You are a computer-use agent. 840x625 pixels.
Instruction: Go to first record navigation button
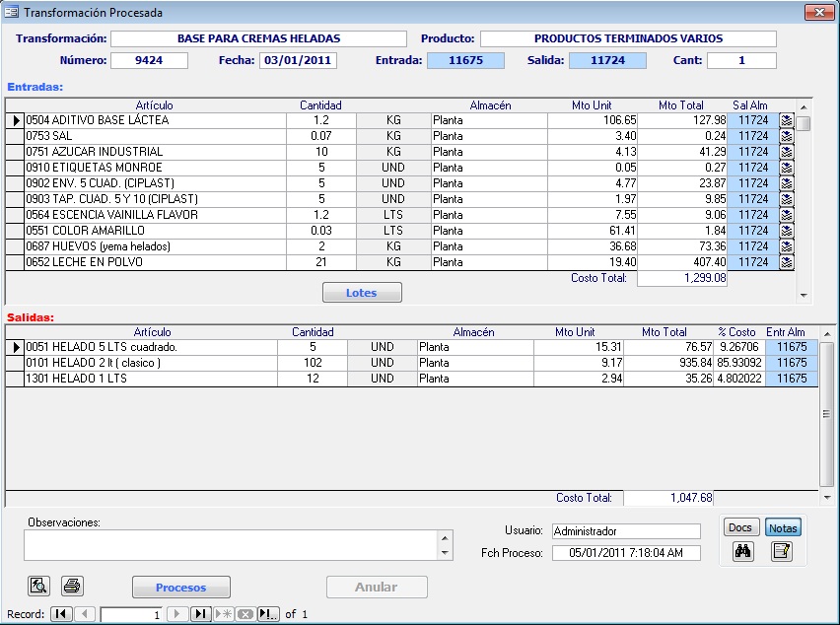tap(61, 614)
